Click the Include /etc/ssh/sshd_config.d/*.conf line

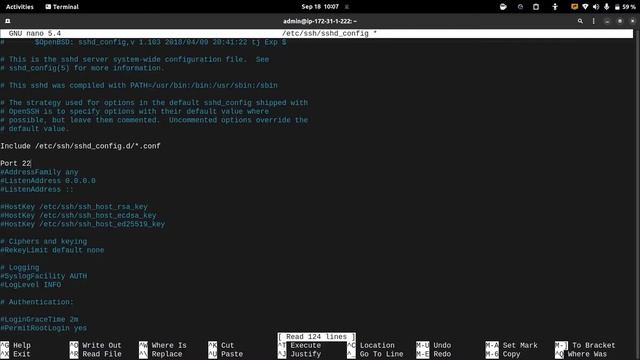(x=80, y=146)
